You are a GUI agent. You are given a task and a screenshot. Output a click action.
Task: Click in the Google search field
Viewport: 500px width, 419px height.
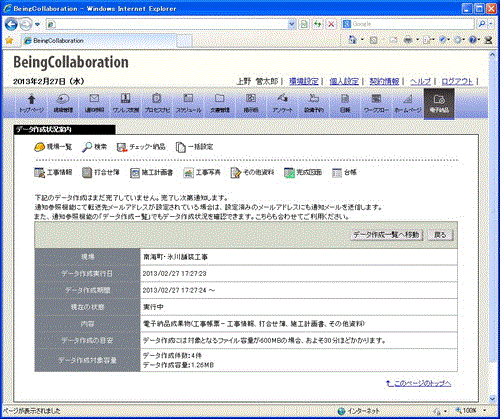(413, 24)
